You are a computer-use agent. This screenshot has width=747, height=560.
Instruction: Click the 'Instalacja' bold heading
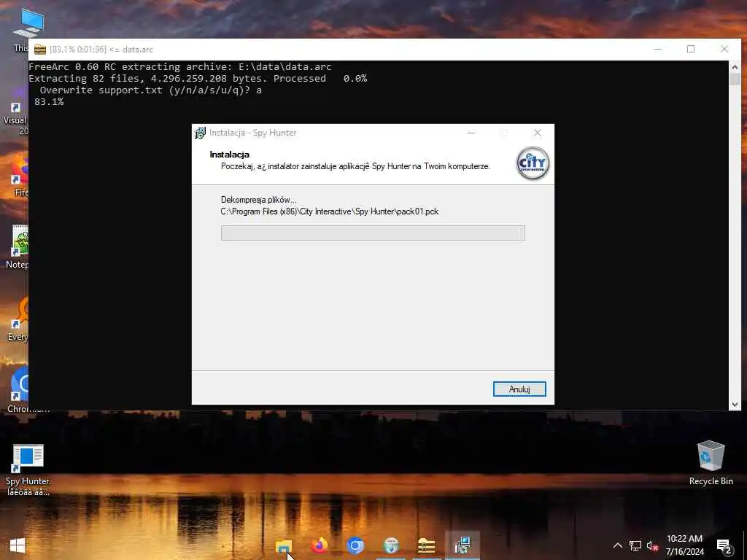point(229,155)
